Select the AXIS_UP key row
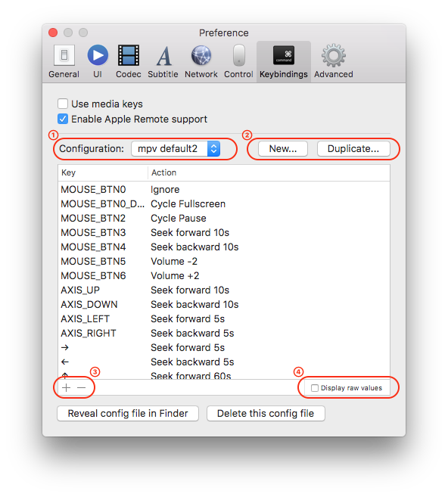Screen dimensions: 448x497 [x=224, y=290]
